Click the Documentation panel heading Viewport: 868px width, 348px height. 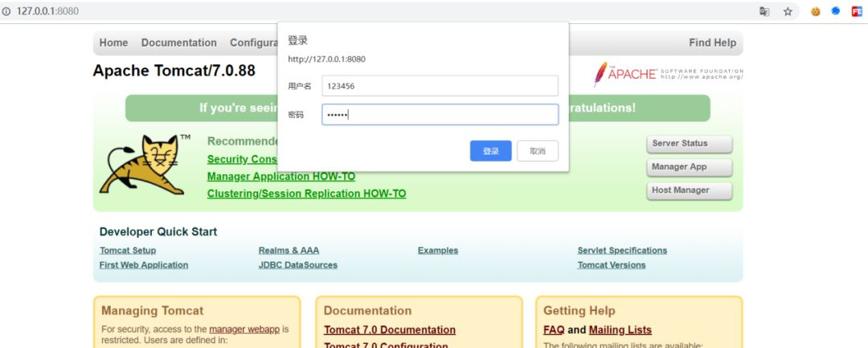point(367,311)
